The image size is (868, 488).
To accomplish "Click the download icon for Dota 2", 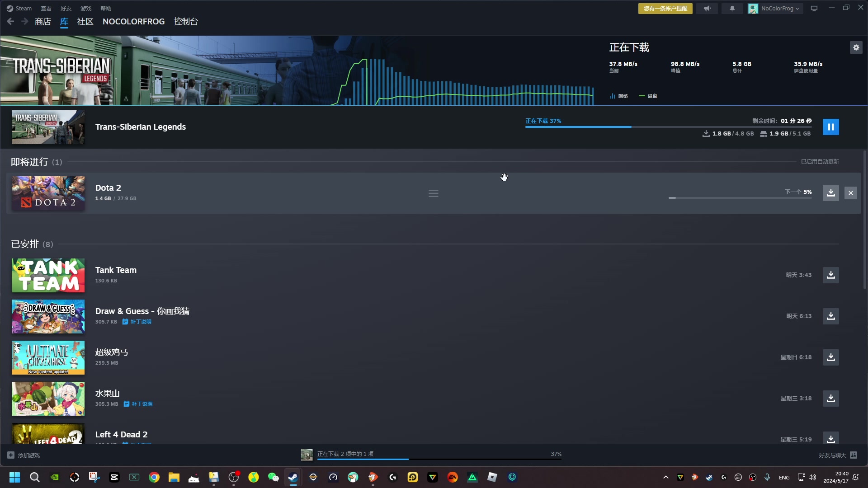I will point(830,192).
